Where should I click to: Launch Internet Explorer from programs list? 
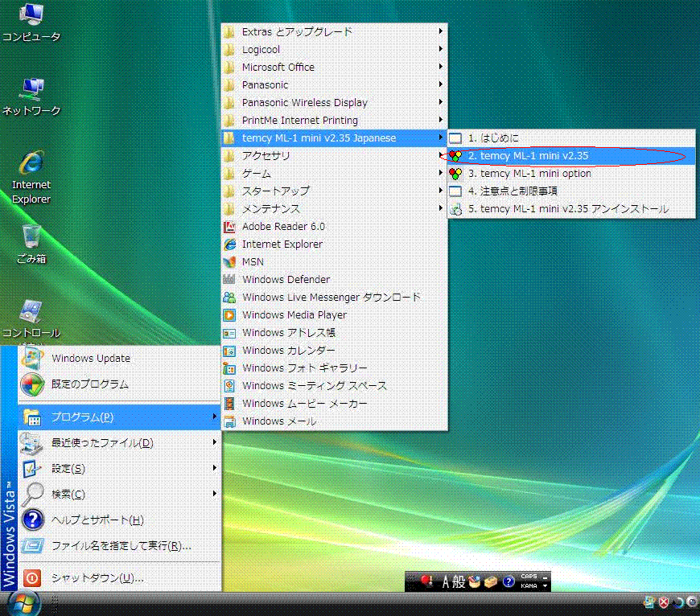tap(335, 244)
